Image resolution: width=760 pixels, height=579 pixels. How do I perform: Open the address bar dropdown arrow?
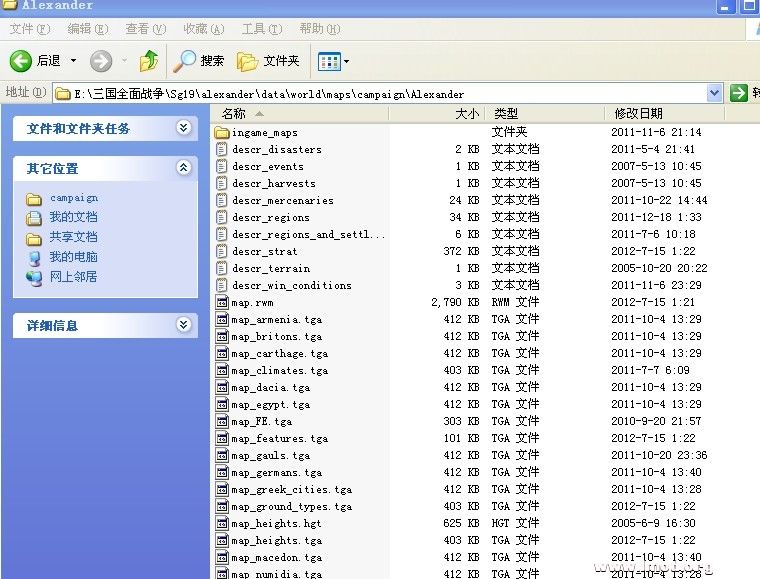tap(714, 93)
